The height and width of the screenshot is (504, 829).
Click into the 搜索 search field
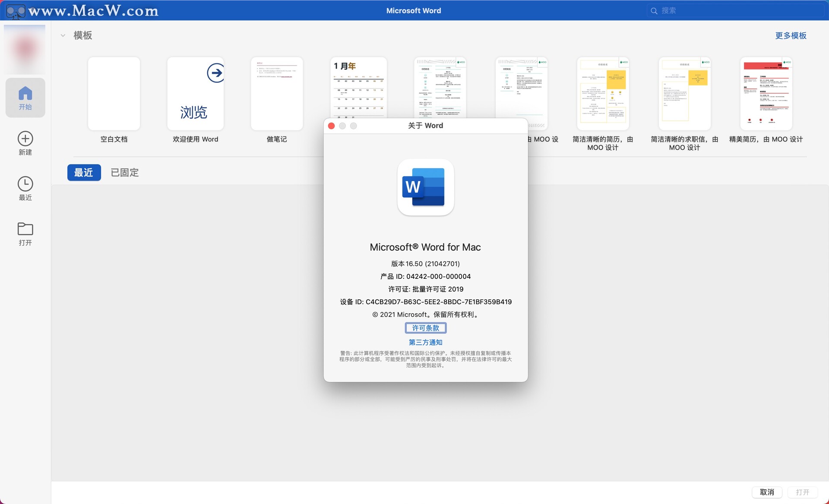(735, 11)
